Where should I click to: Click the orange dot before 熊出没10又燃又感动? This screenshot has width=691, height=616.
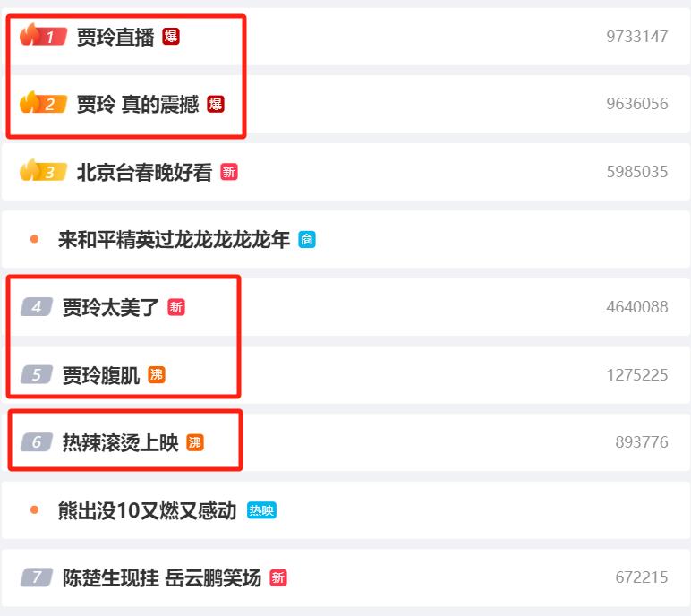pyautogui.click(x=34, y=510)
